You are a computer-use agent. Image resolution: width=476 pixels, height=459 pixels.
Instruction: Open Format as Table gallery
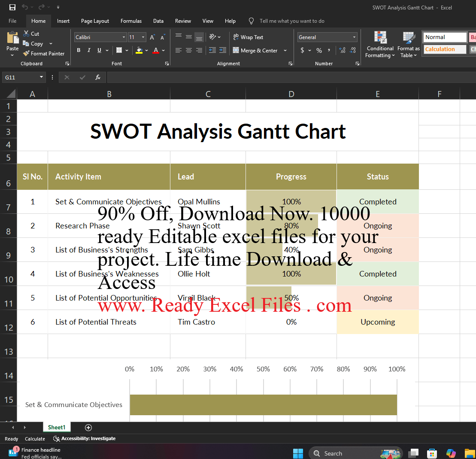coord(408,44)
